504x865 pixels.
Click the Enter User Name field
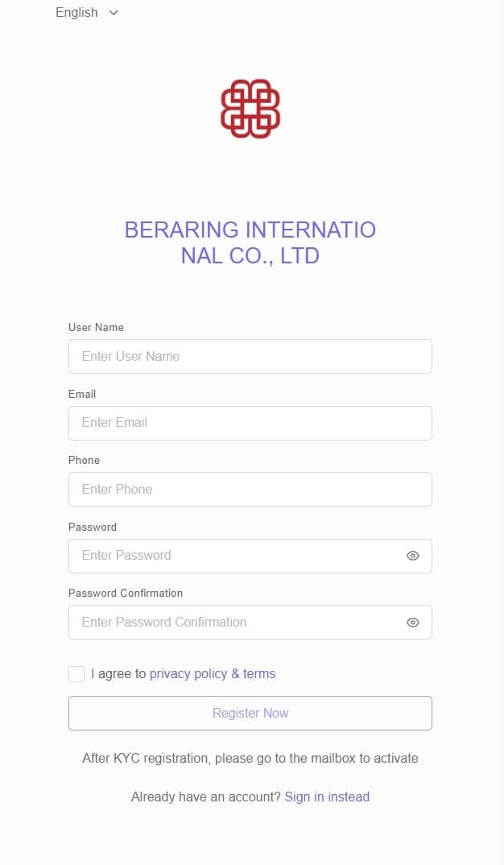click(x=250, y=356)
